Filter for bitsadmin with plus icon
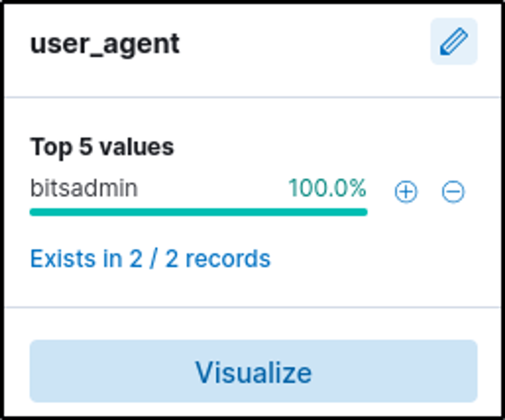The width and height of the screenshot is (505, 420). (406, 192)
